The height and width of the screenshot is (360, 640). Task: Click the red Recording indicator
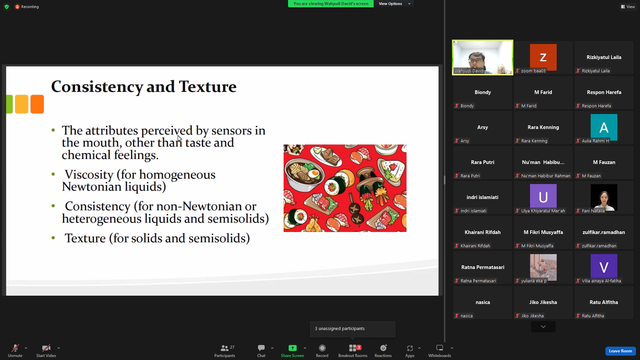(x=27, y=7)
